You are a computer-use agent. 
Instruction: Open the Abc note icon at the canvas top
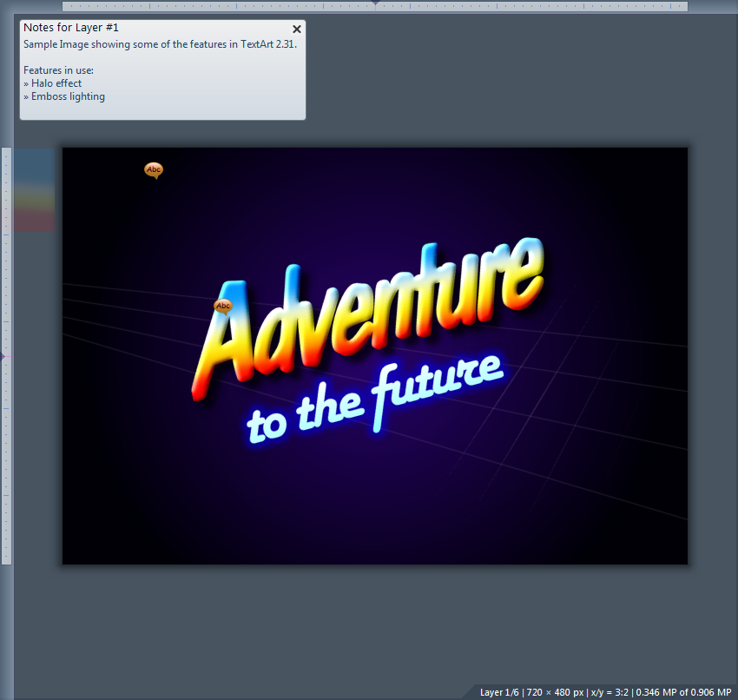(154, 170)
